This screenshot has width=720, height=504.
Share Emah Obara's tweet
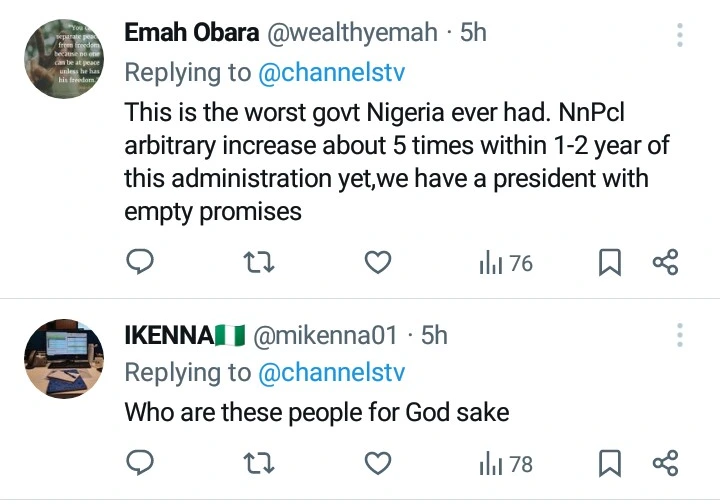click(665, 263)
